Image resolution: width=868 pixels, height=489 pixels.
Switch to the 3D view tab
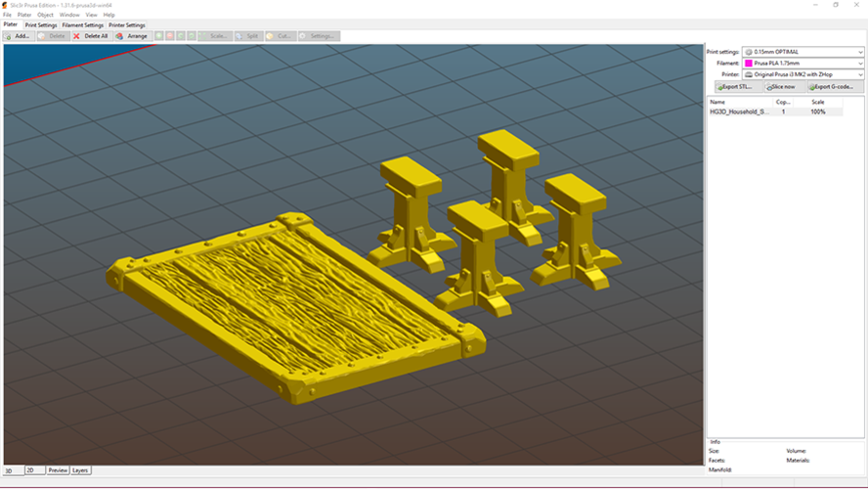[14, 470]
